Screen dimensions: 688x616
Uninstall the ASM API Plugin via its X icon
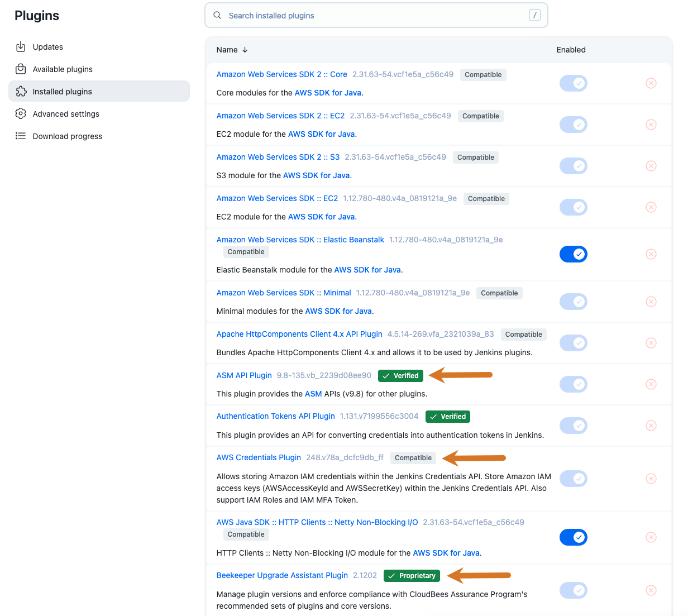(x=651, y=384)
